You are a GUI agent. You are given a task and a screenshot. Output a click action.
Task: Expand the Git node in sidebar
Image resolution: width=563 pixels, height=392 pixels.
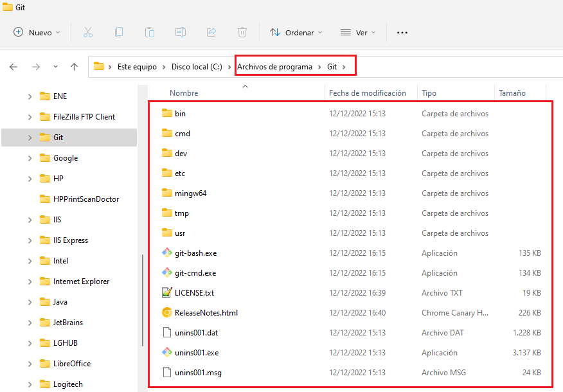[30, 138]
